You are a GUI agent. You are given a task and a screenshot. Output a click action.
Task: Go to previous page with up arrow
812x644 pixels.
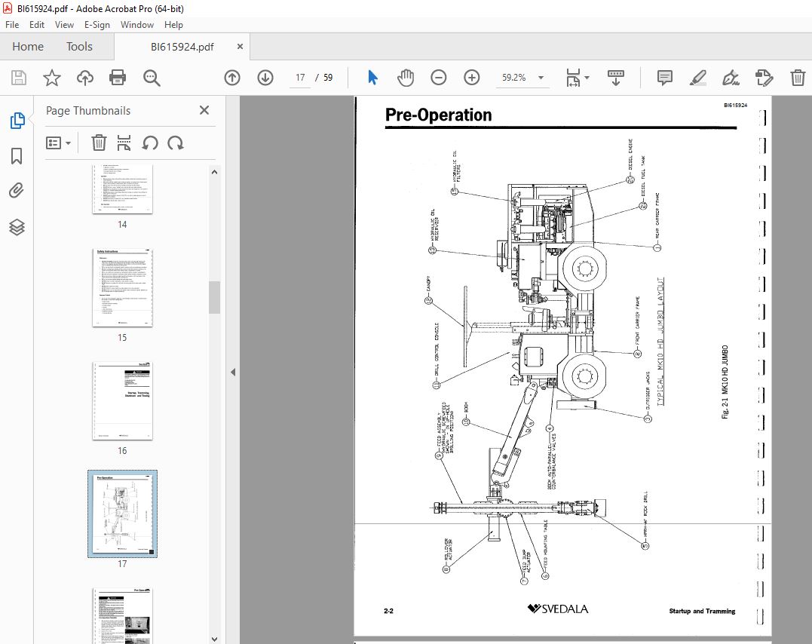click(x=232, y=78)
